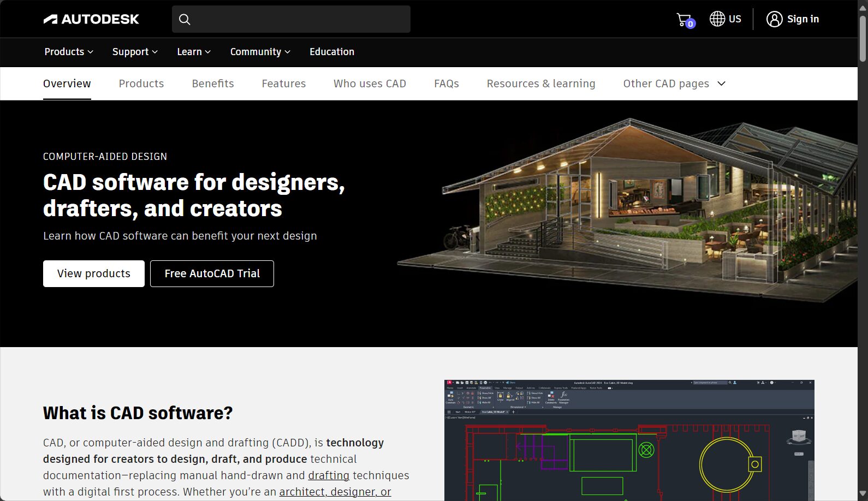868x501 pixels.
Task: Expand the Products menu
Action: click(x=69, y=52)
